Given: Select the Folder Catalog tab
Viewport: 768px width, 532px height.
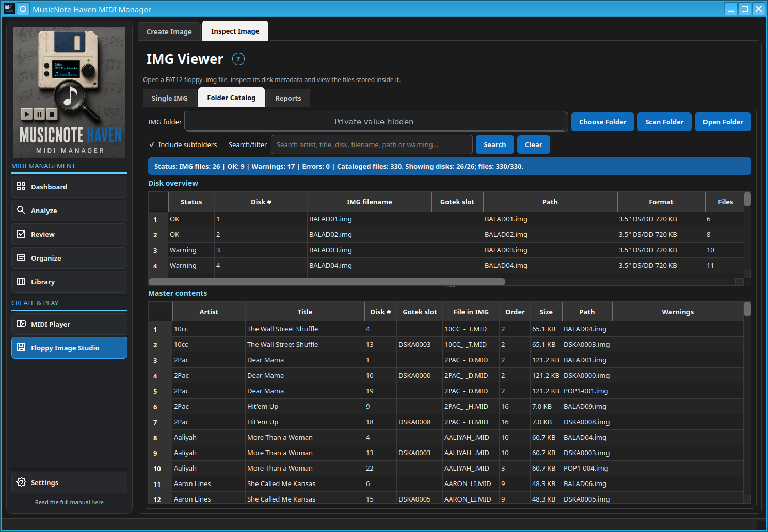Looking at the screenshot, I should click(231, 98).
